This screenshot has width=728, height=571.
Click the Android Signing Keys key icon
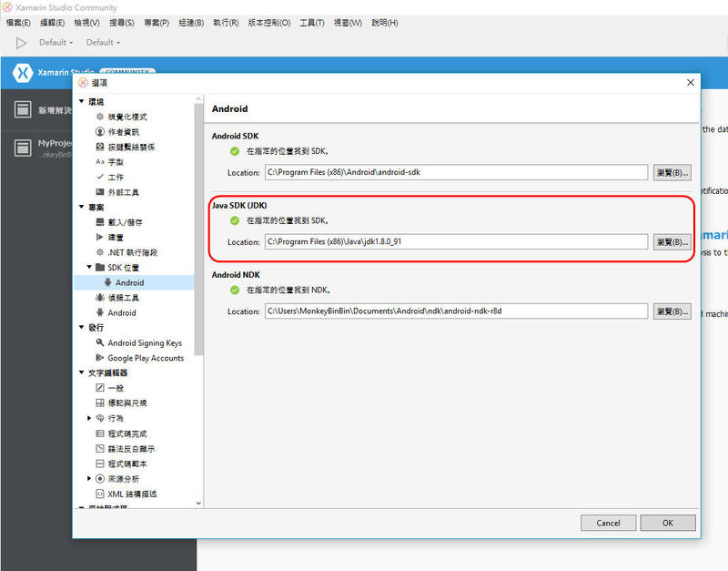[99, 342]
